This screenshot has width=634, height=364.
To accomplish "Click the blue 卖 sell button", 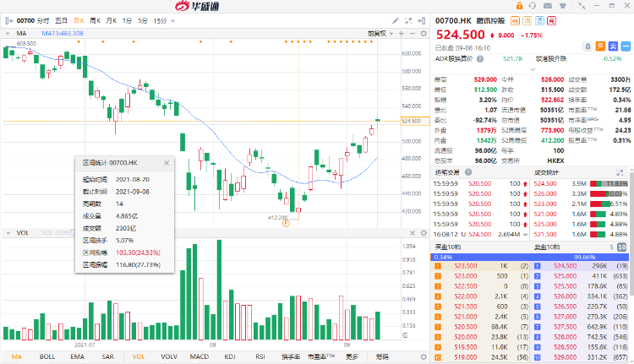I will pyautogui.click(x=613, y=46).
